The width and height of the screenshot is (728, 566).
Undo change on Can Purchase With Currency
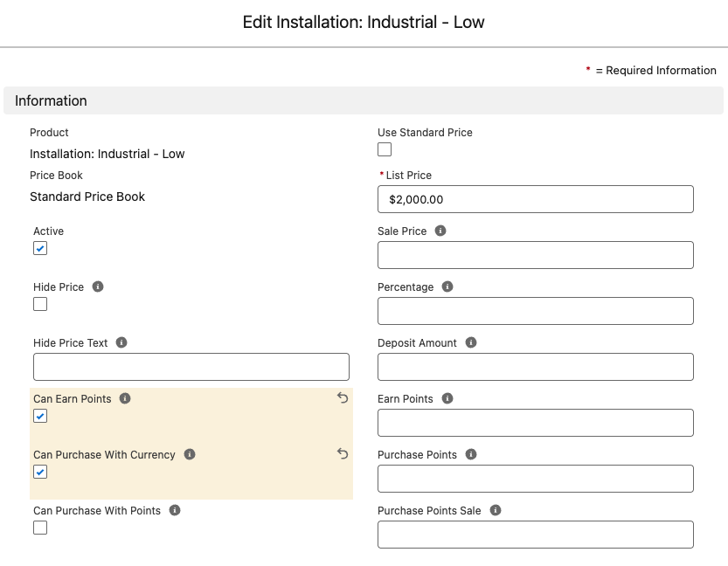pyautogui.click(x=343, y=454)
